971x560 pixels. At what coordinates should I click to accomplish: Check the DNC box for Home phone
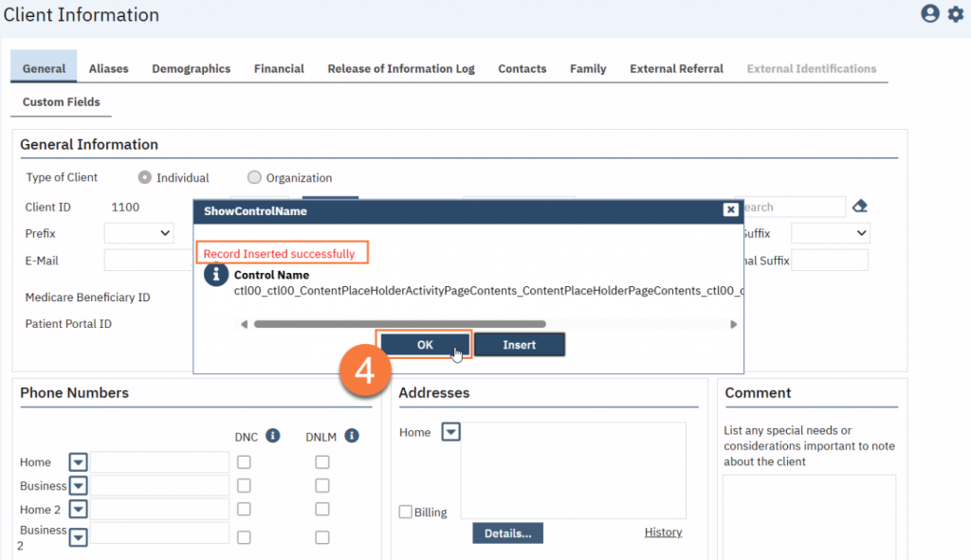click(x=244, y=462)
